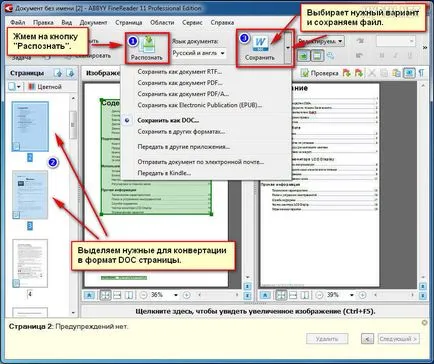434x364 pixels.
Task: Open the Сохранить button's dropdown arrow
Action: pos(288,48)
